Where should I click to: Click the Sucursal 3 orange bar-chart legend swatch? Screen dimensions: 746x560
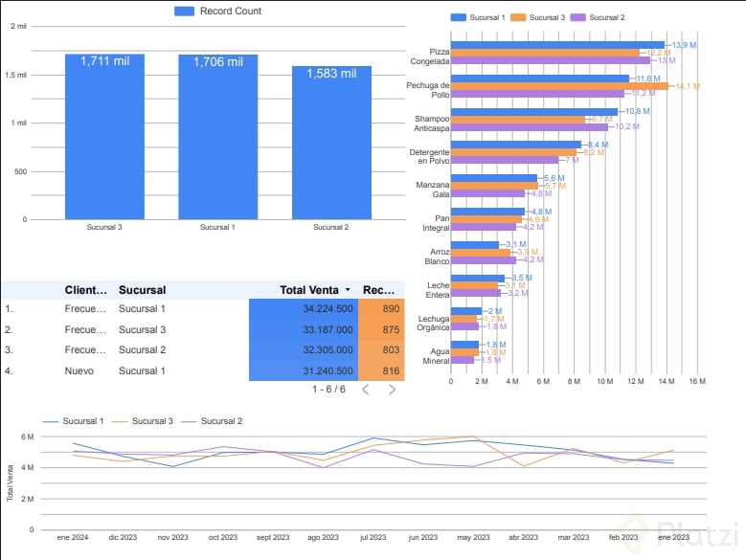tap(518, 17)
